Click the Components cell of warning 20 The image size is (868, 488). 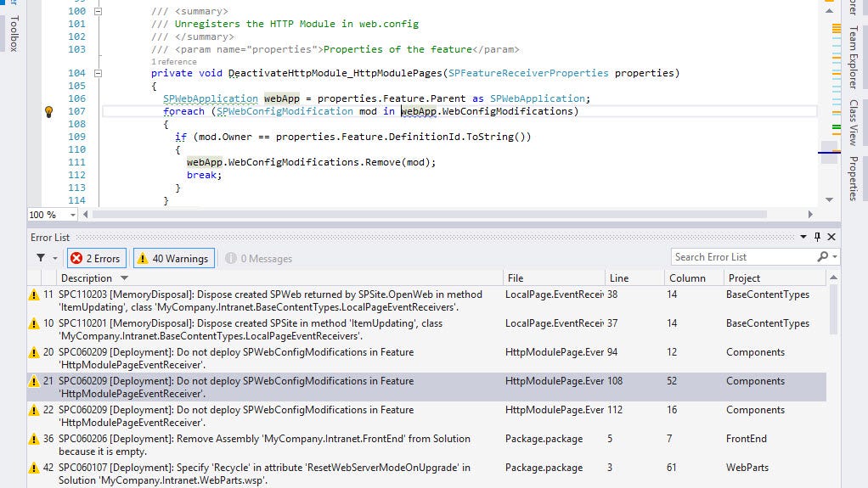coord(755,352)
